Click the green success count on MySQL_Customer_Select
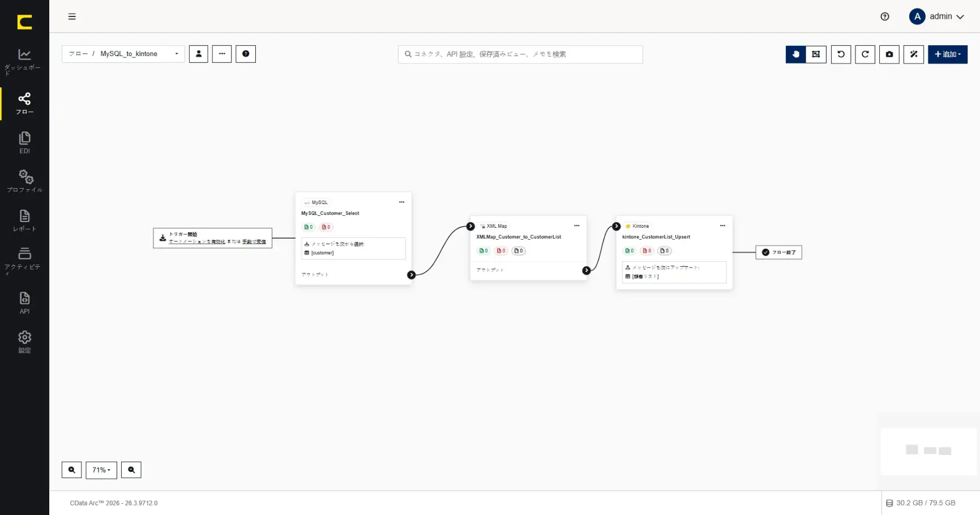Image resolution: width=980 pixels, height=515 pixels. 309,227
